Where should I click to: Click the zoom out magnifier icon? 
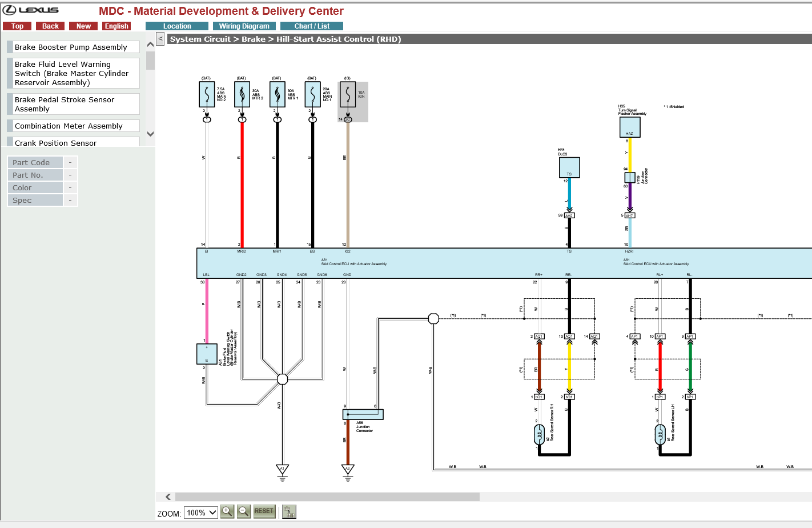[x=244, y=511]
